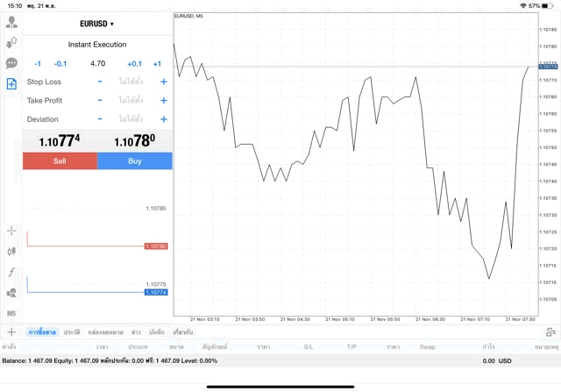Screen dimensions: 561x392
Task: Open the candlestick chart type icon
Action: coord(11,252)
